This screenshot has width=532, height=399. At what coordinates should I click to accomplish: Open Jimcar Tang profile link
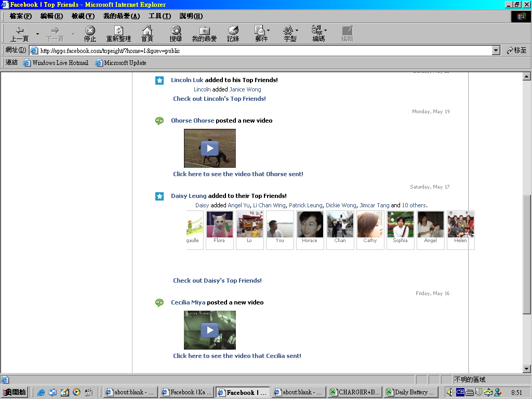(x=375, y=205)
